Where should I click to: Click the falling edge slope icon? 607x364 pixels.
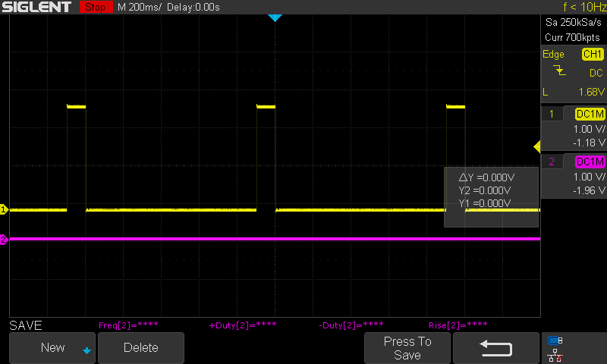559,71
